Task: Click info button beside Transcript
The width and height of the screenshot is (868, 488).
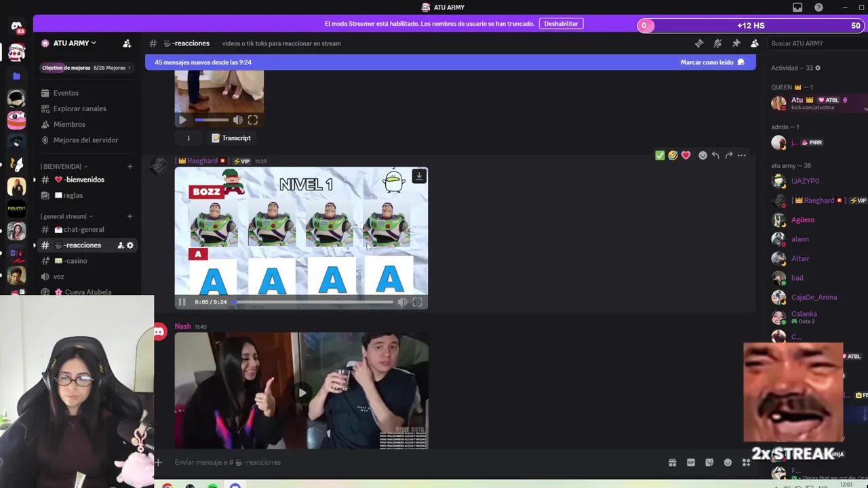Action: (189, 138)
